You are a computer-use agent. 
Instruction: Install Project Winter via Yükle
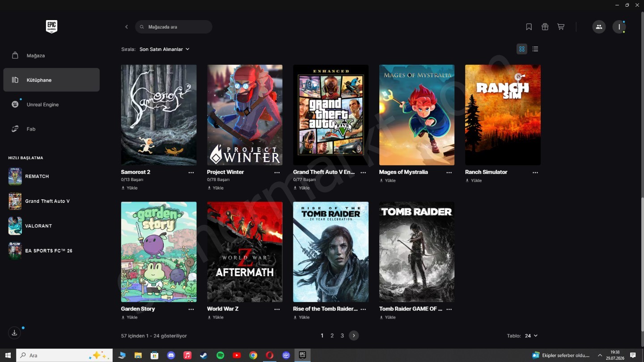(x=216, y=188)
